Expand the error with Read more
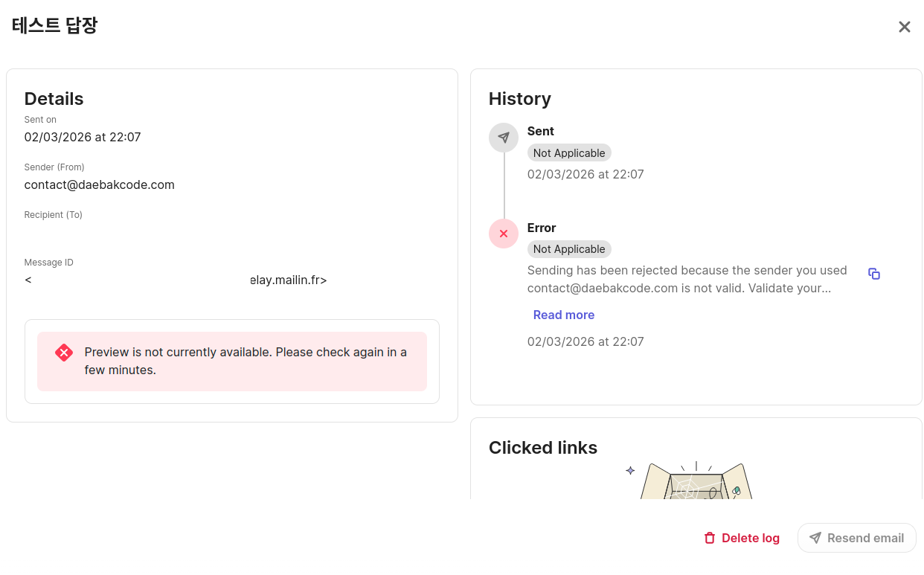Screen dimensions: 924x575 [x=563, y=315]
